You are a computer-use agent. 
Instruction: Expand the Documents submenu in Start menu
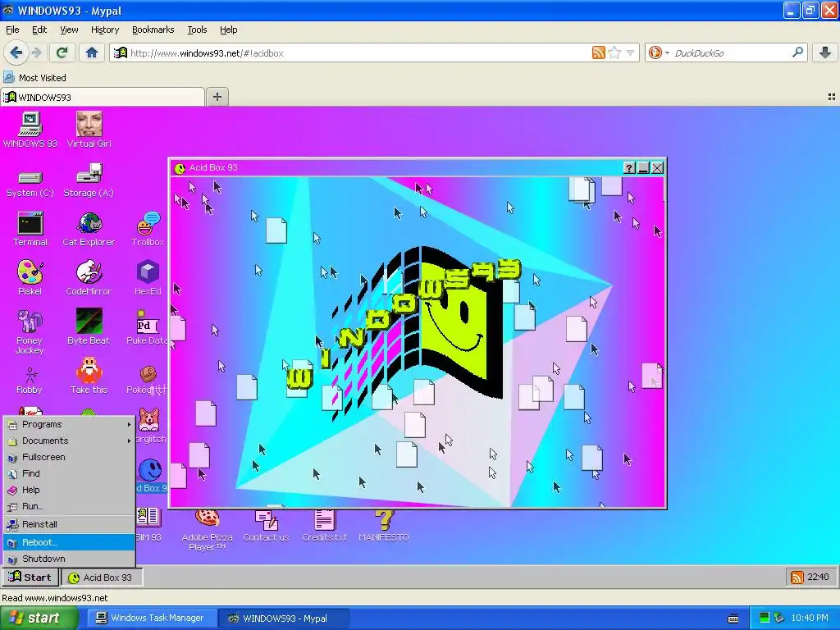click(x=69, y=441)
